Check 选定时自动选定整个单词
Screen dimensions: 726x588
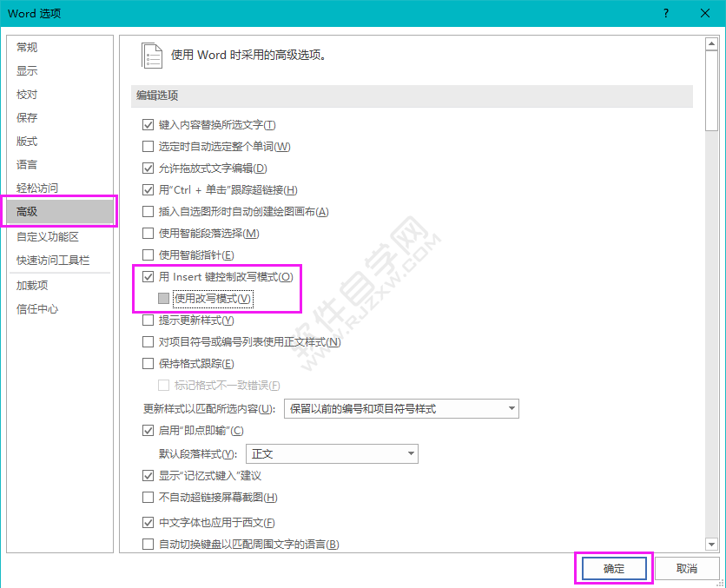click(x=148, y=146)
